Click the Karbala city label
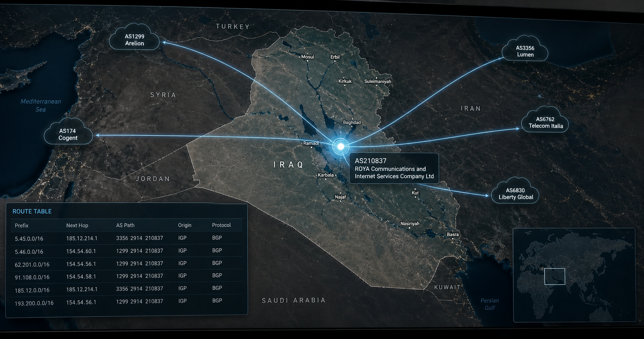This screenshot has height=339, width=644. [x=326, y=175]
